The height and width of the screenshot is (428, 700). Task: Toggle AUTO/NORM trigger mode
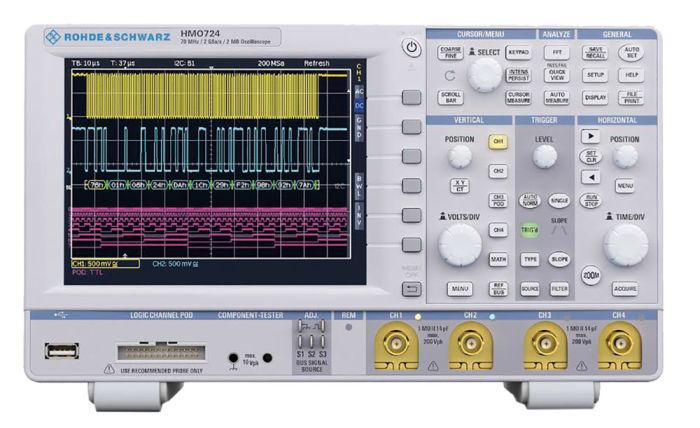point(529,200)
